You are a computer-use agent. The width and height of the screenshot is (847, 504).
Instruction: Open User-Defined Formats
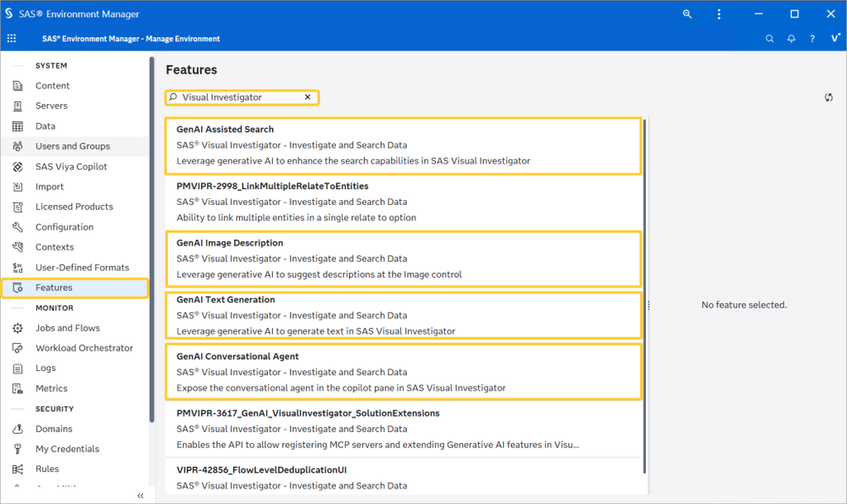click(82, 268)
